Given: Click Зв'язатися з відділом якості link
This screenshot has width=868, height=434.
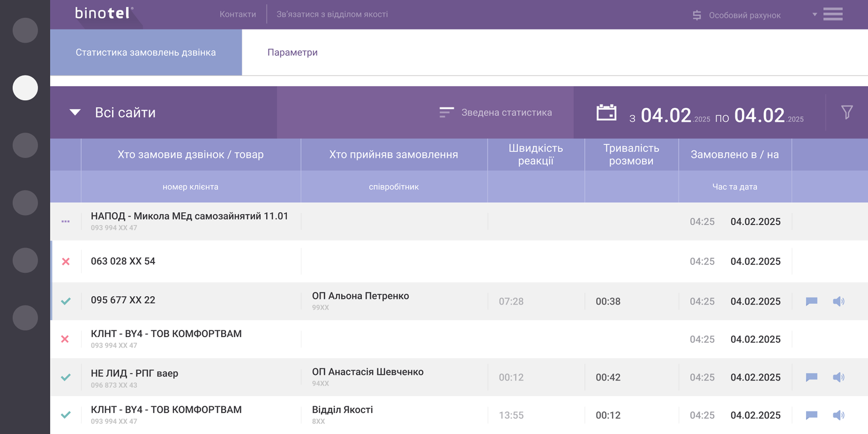Looking at the screenshot, I should point(332,14).
